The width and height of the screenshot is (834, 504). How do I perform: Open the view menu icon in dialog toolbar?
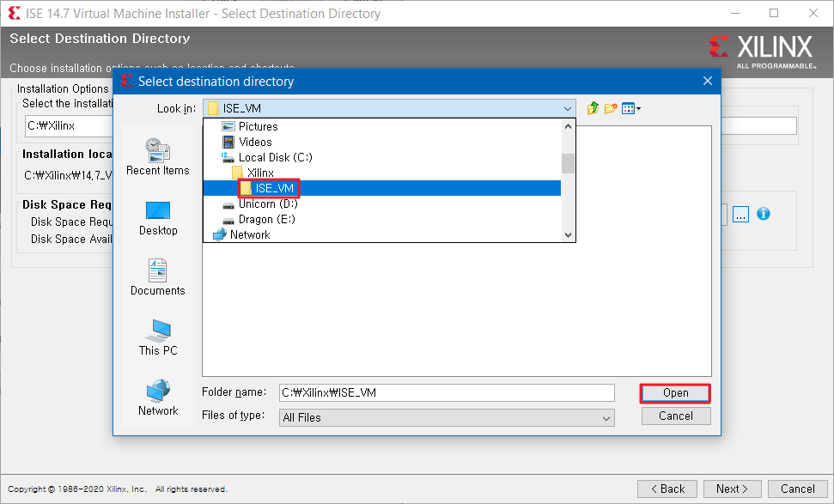(x=630, y=108)
